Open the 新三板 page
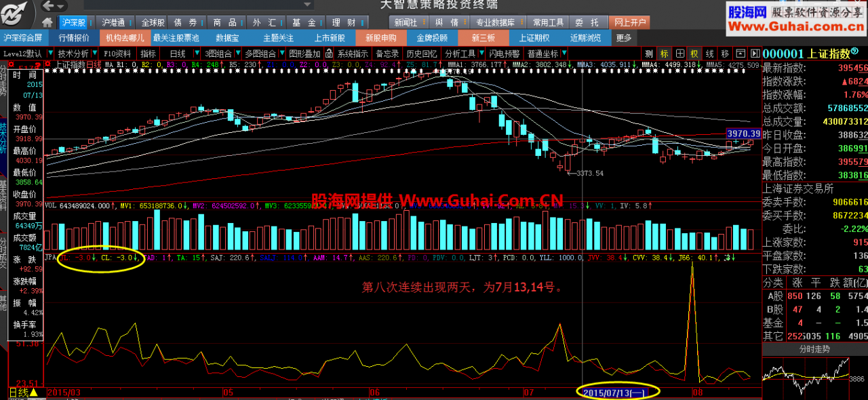868x400 pixels. pyautogui.click(x=483, y=38)
